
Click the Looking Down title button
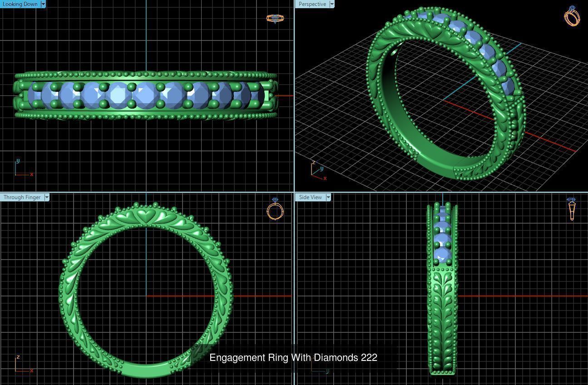click(x=20, y=4)
